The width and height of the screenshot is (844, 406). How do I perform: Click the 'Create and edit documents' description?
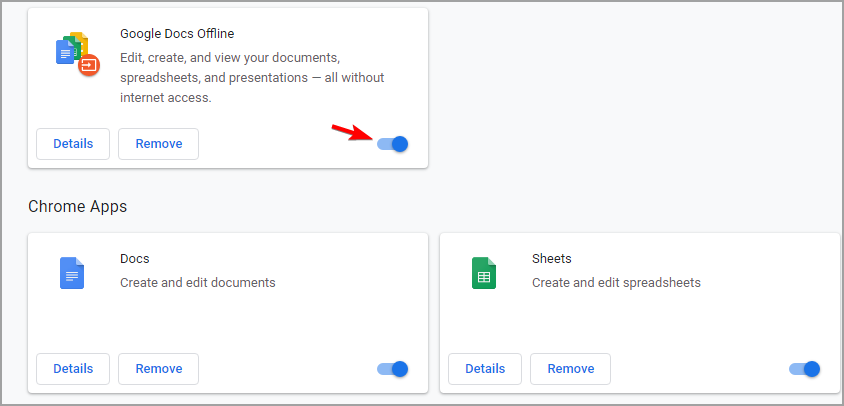coord(198,282)
